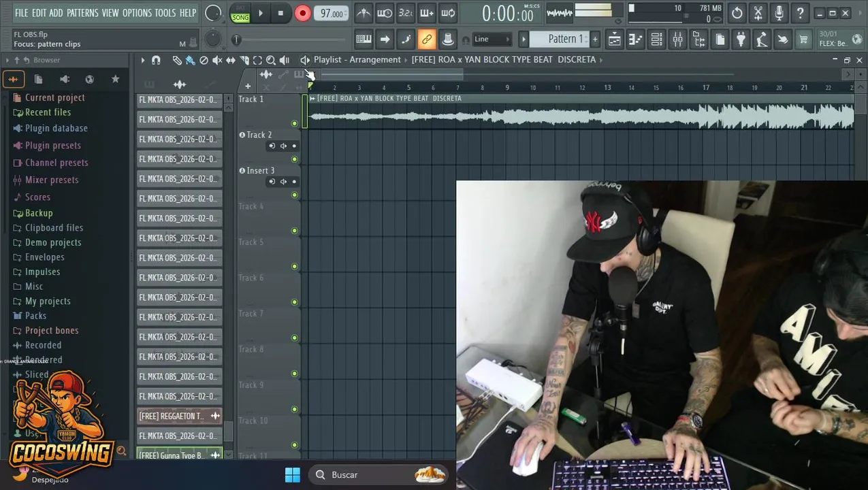Screen dimensions: 868x490
Task: Adjust the main volume slider
Action: [213, 13]
